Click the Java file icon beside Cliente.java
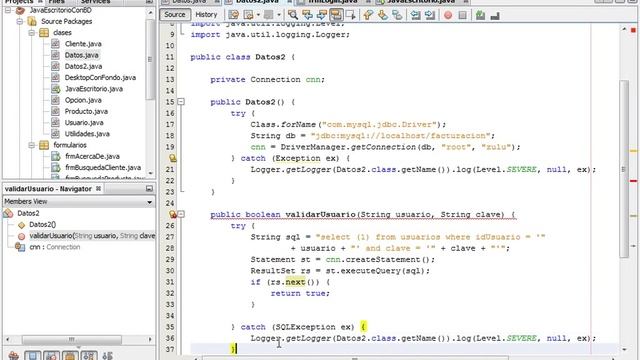 point(56,44)
